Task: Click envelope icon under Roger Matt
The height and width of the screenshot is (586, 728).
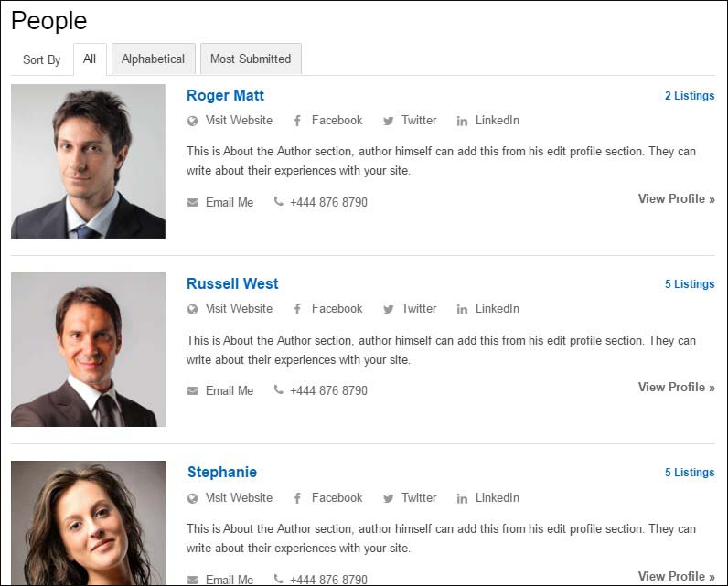Action: 192,203
